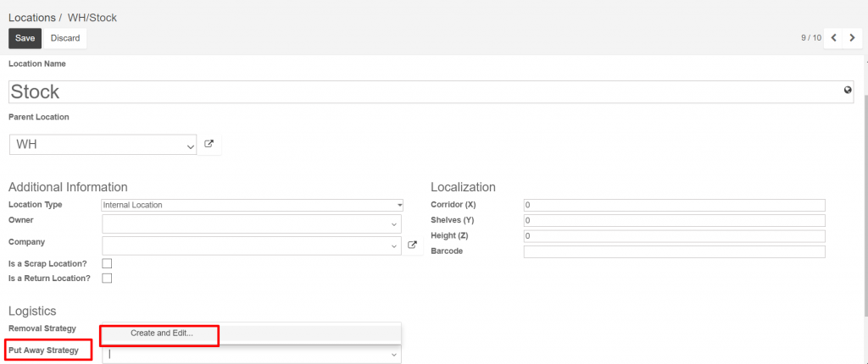Enable the Is a Return Location checkbox

tap(107, 278)
